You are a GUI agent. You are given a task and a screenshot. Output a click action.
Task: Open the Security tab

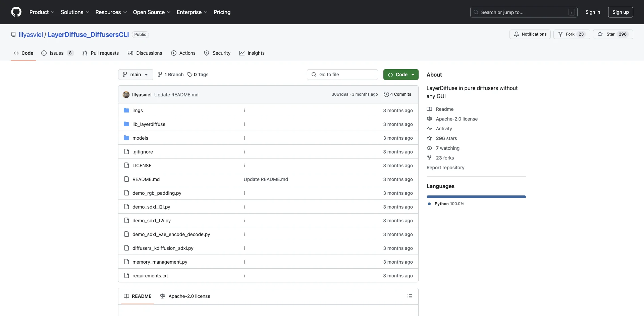pyautogui.click(x=217, y=53)
